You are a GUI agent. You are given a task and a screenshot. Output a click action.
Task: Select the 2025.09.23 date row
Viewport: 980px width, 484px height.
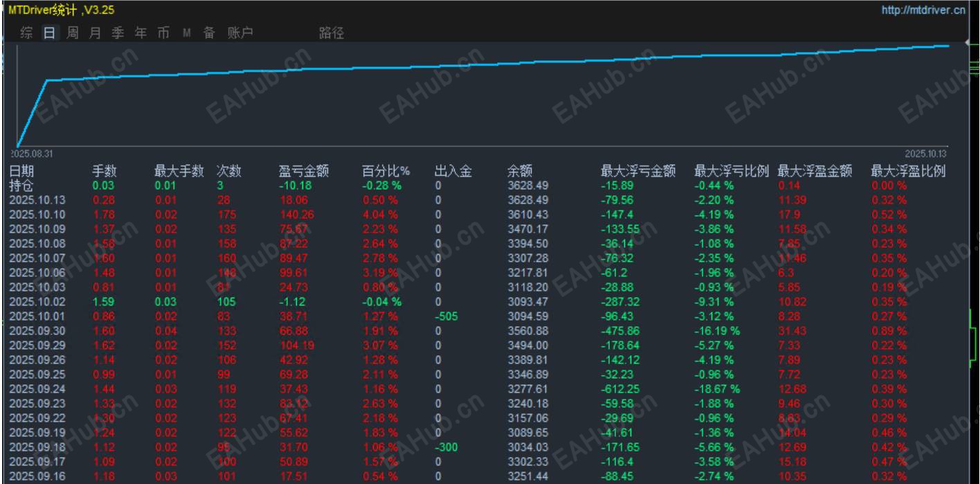pos(36,404)
